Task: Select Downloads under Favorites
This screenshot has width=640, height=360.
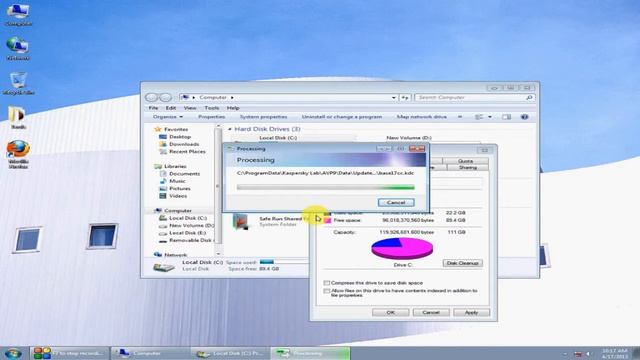Action: [x=184, y=144]
